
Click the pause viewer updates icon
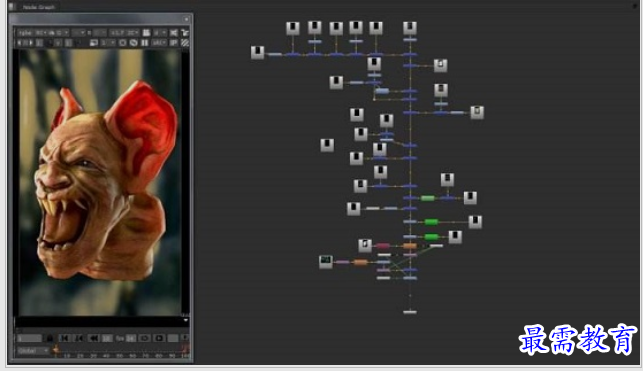[x=145, y=43]
